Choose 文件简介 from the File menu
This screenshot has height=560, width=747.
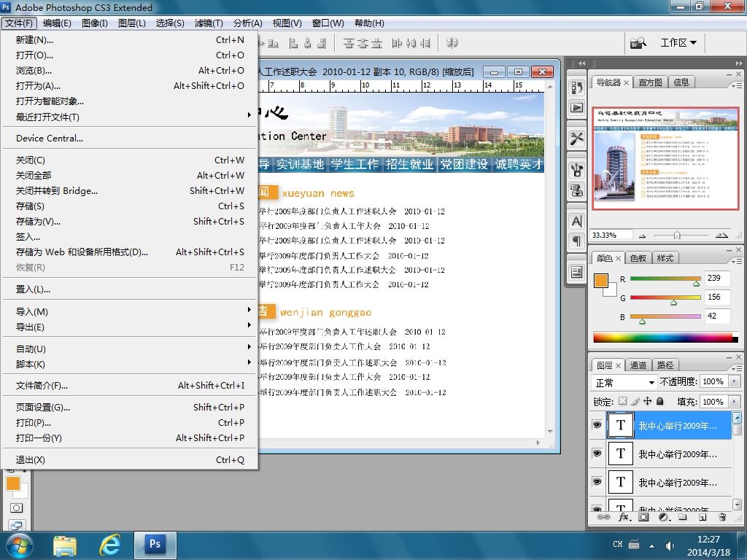[130, 386]
